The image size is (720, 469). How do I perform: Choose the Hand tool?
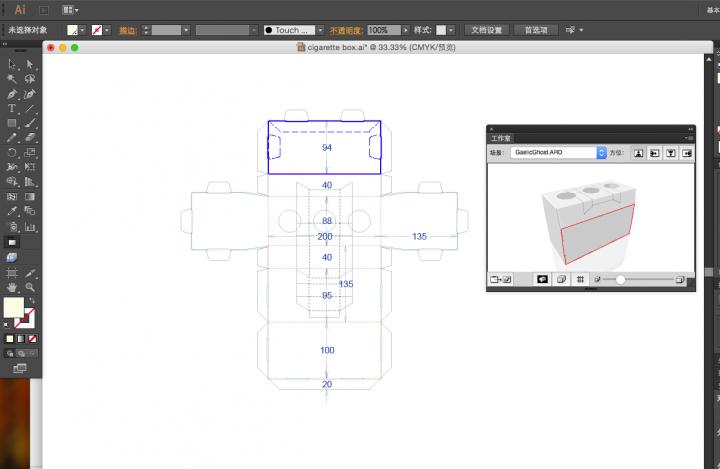click(x=11, y=286)
